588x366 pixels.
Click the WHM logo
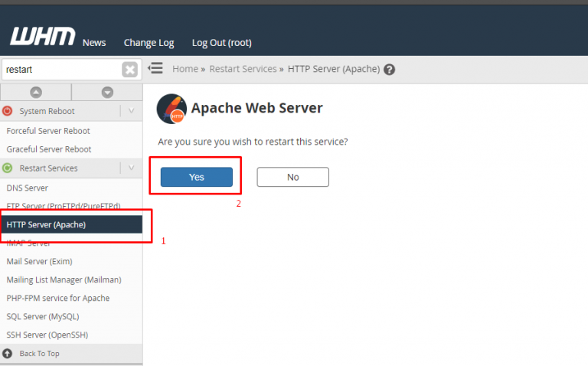click(x=42, y=36)
